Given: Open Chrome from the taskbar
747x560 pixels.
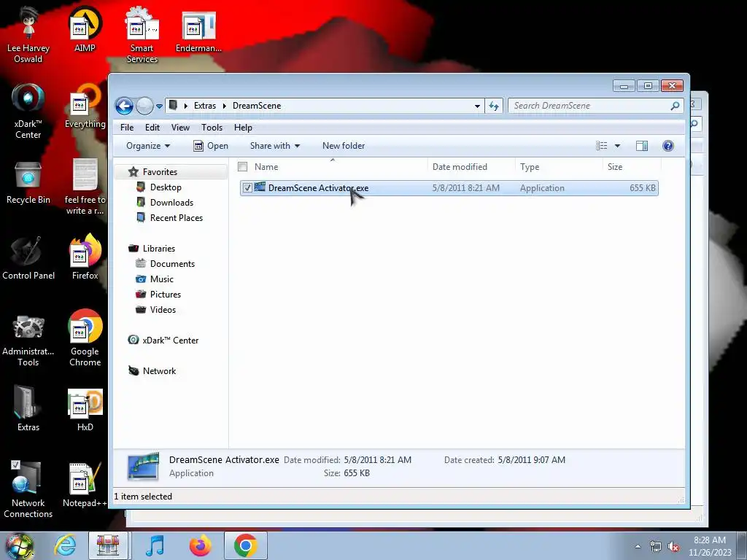Looking at the screenshot, I should (x=246, y=545).
